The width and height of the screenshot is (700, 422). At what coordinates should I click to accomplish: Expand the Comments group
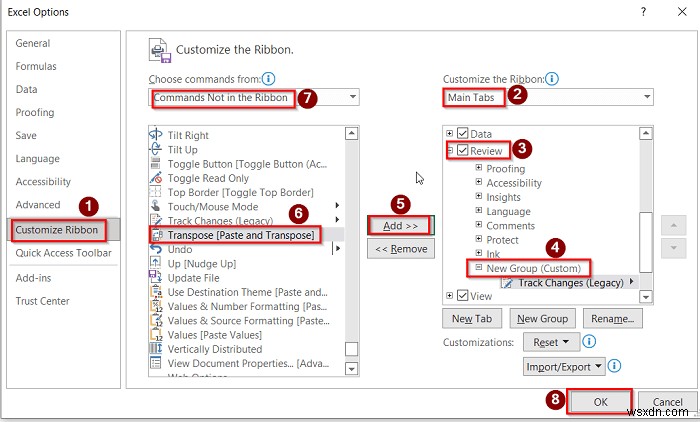(479, 224)
